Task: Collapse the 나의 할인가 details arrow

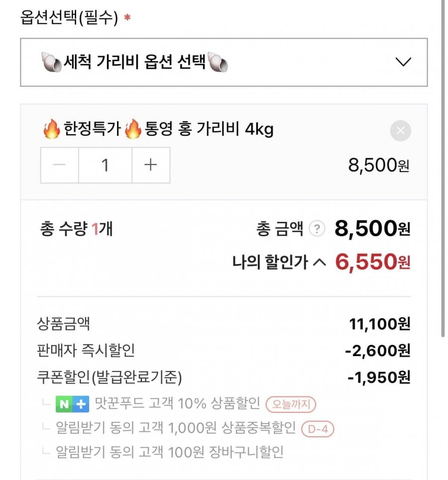Action: click(319, 262)
